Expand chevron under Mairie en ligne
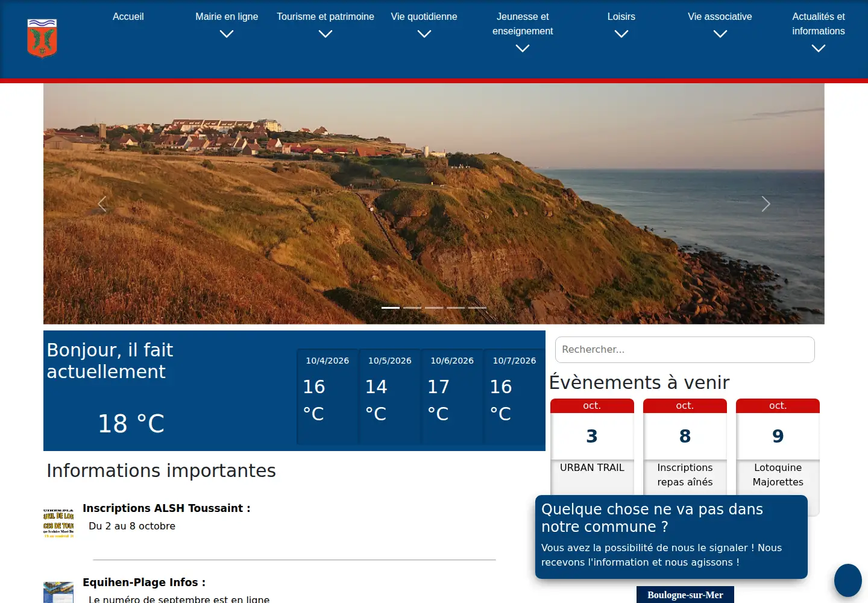The height and width of the screenshot is (603, 868). pyautogui.click(x=227, y=34)
